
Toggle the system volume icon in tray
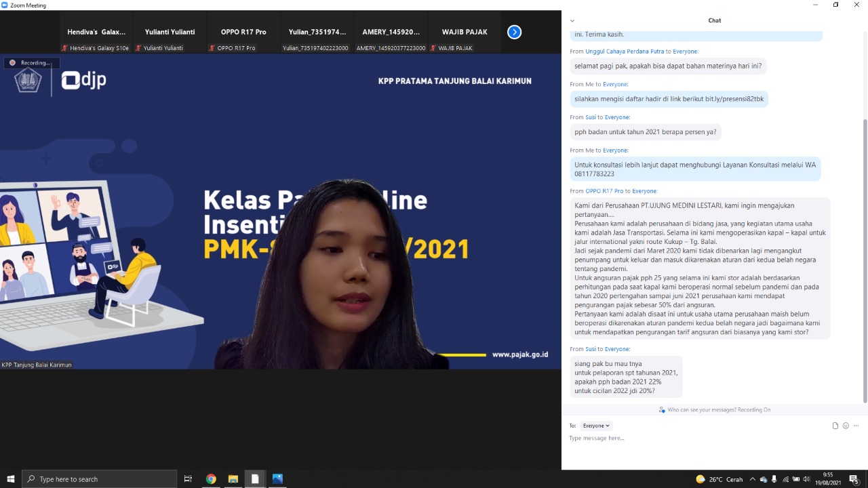(x=806, y=479)
